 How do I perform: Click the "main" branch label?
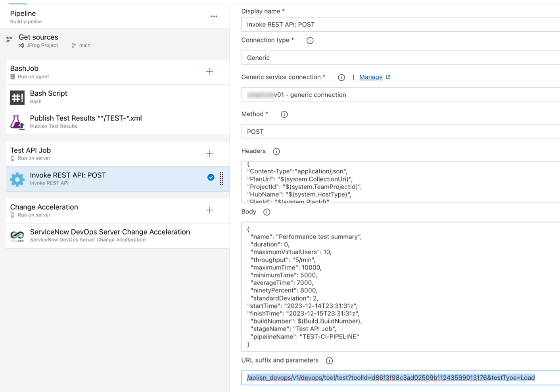(x=85, y=45)
